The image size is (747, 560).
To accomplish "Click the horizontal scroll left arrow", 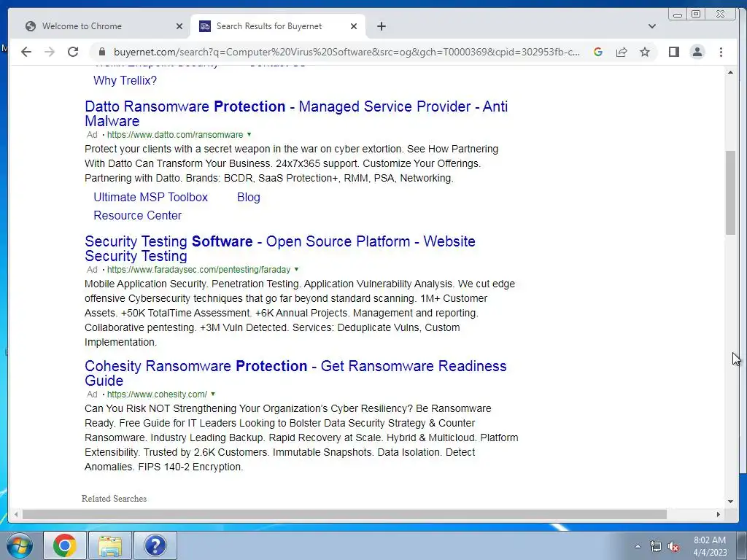I will coord(16,514).
